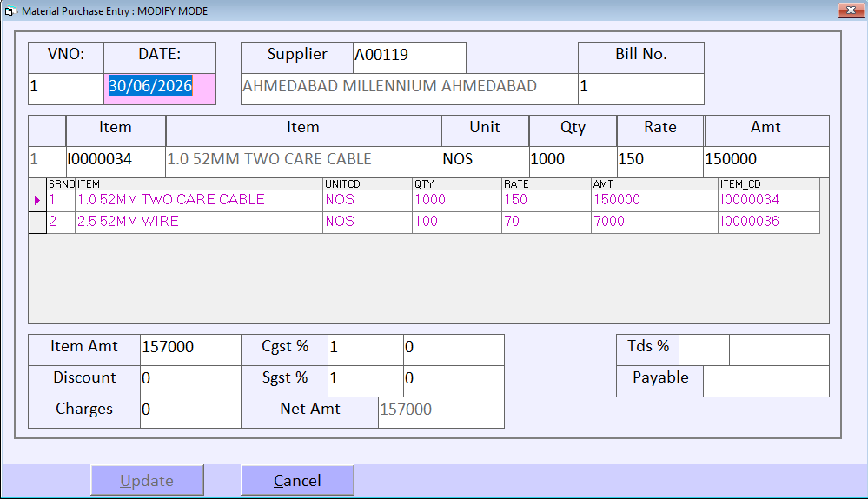Click the RATE grid column header

click(547, 184)
